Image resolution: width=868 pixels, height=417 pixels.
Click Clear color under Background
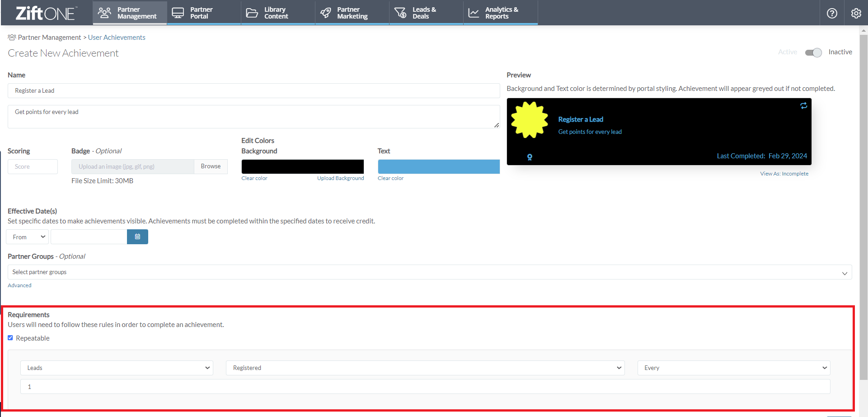[254, 178]
